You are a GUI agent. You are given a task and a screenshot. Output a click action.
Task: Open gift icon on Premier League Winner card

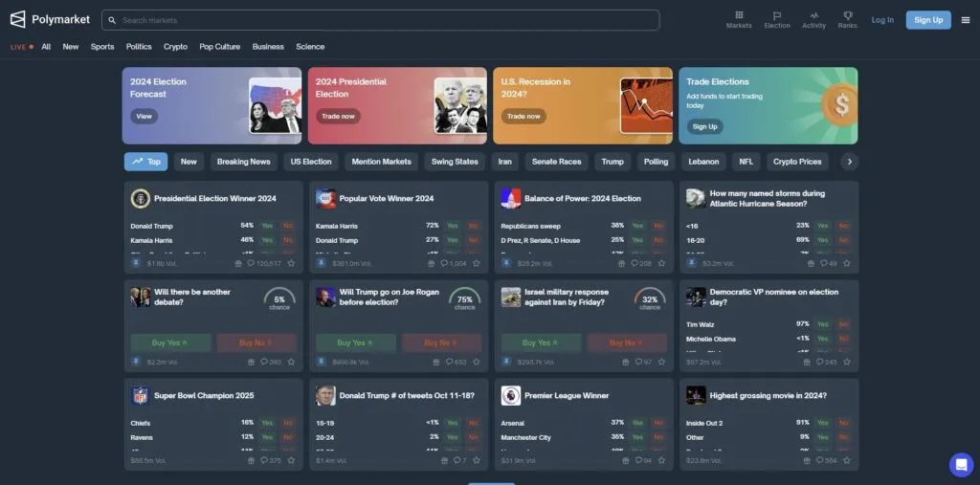626,461
